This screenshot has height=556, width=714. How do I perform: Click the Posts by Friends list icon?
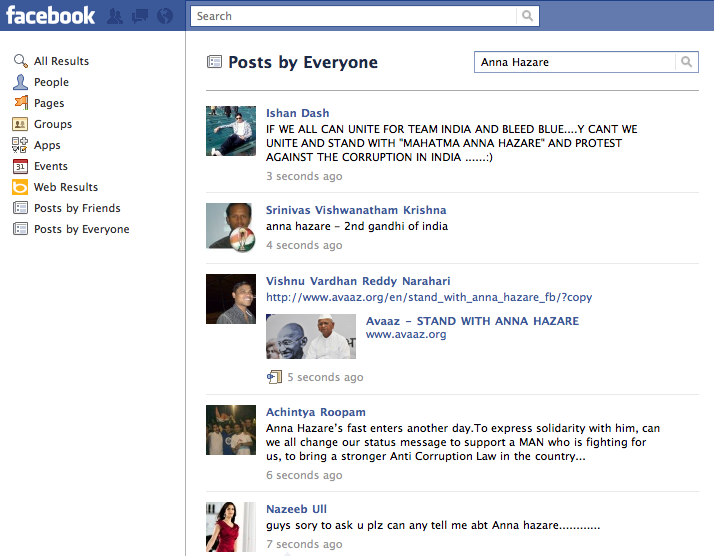pyautogui.click(x=20, y=208)
